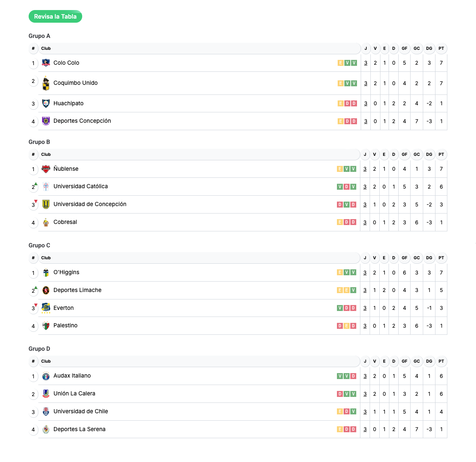Sort Grupo B by DG column
Viewport: 476px width, 462px height.
[x=429, y=154]
